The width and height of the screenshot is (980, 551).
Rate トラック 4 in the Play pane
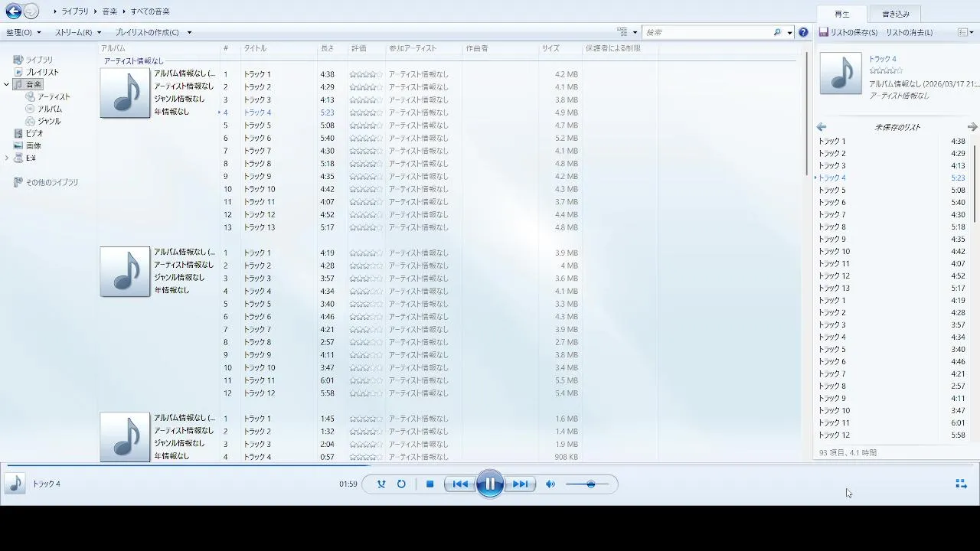pos(886,70)
